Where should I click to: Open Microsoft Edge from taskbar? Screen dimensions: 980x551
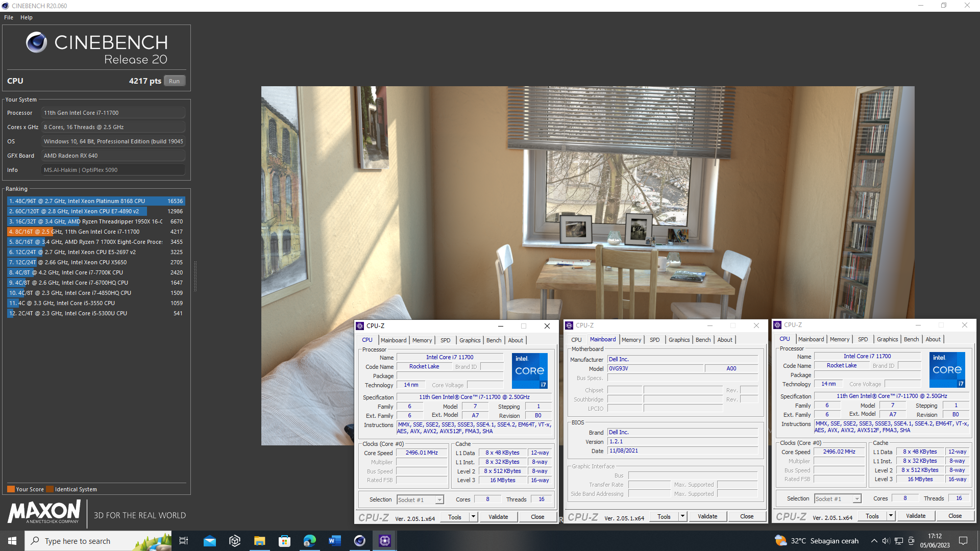[x=310, y=541]
